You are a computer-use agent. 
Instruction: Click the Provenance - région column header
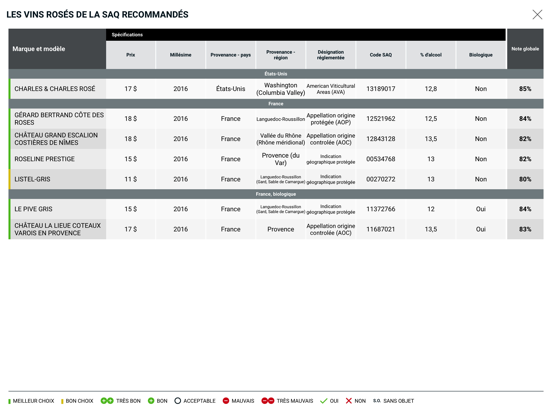click(x=281, y=55)
